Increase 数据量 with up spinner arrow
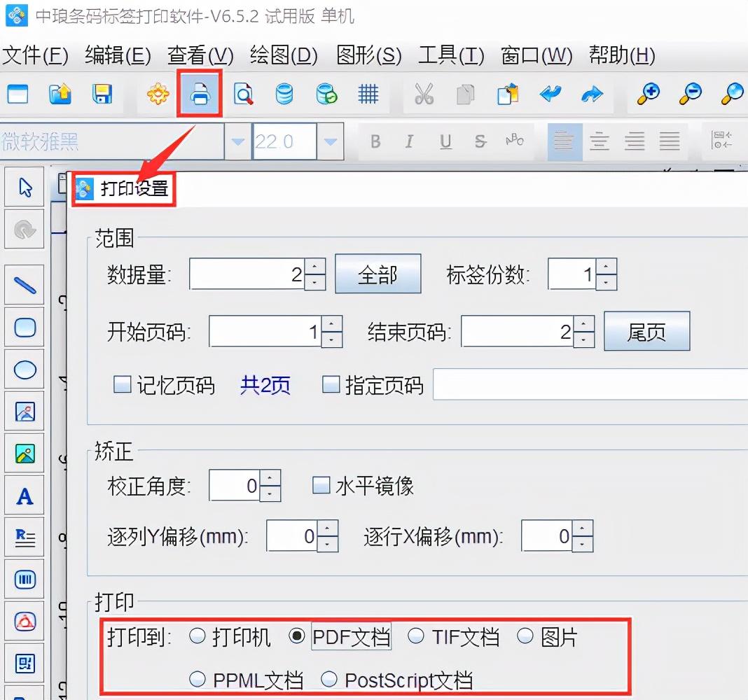The height and width of the screenshot is (700, 748). point(314,266)
